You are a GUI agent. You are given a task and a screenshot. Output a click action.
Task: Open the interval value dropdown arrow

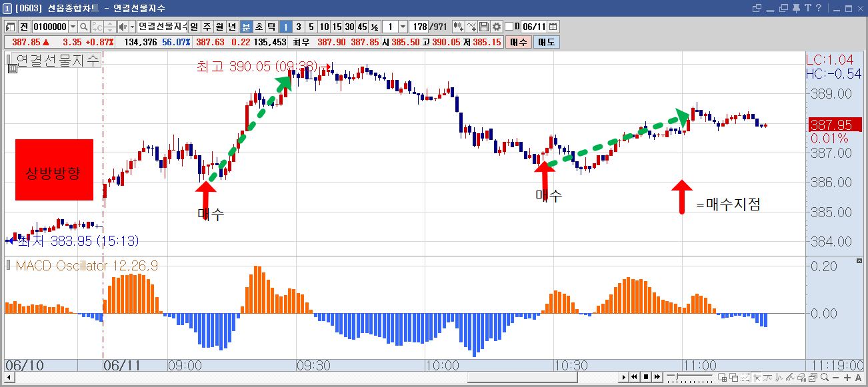(403, 27)
